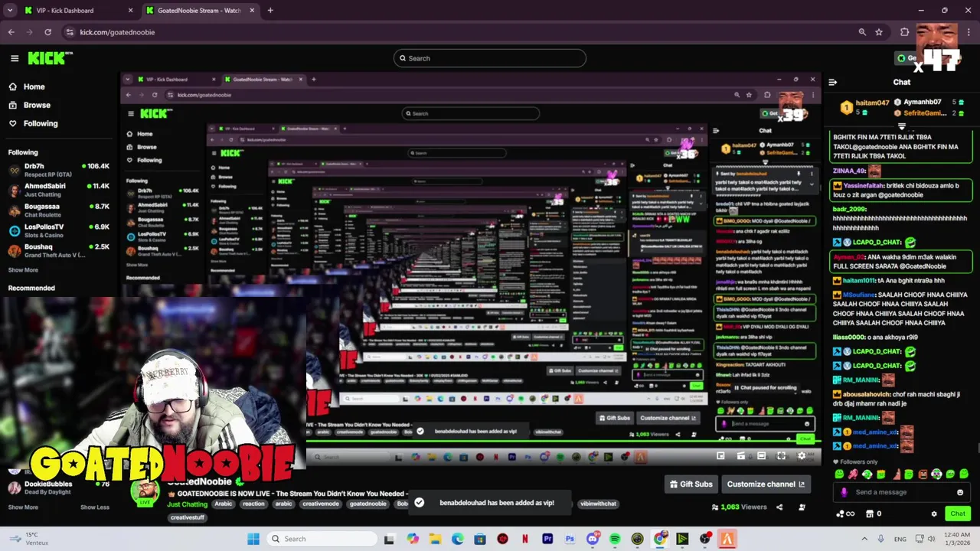Focus the Kick search field

[490, 58]
